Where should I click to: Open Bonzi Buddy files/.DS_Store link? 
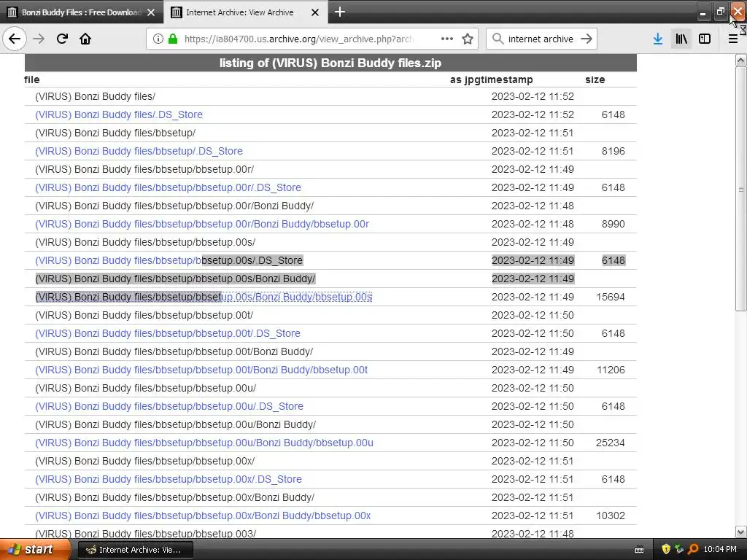(119, 114)
